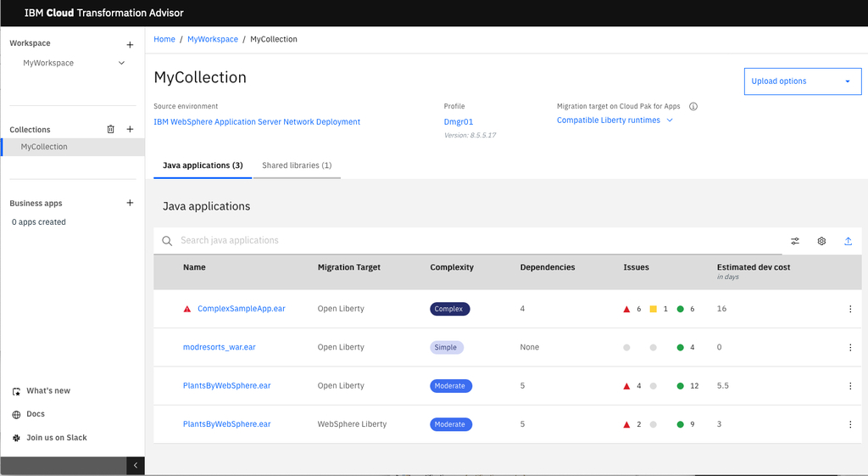Sort by Name column header
The width and height of the screenshot is (868, 476).
point(194,267)
